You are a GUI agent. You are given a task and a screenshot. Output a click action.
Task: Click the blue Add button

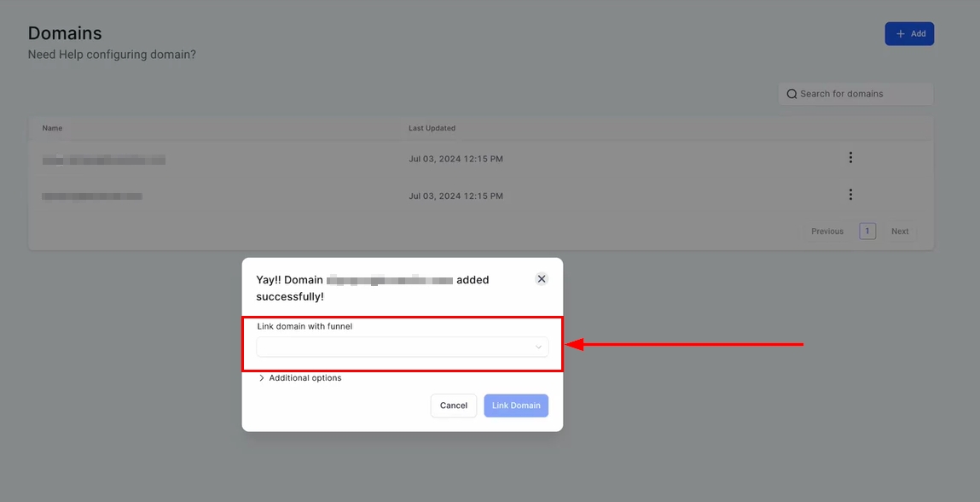(x=909, y=34)
